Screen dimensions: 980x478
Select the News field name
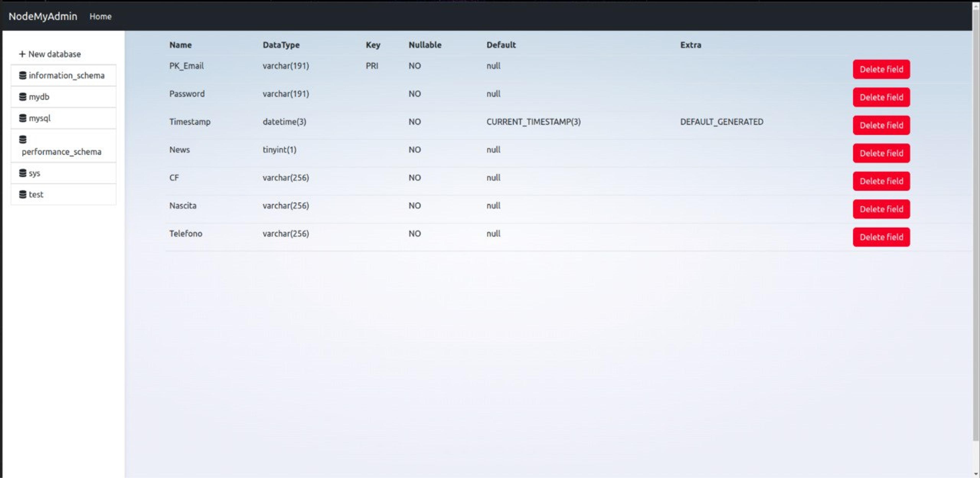tap(180, 150)
